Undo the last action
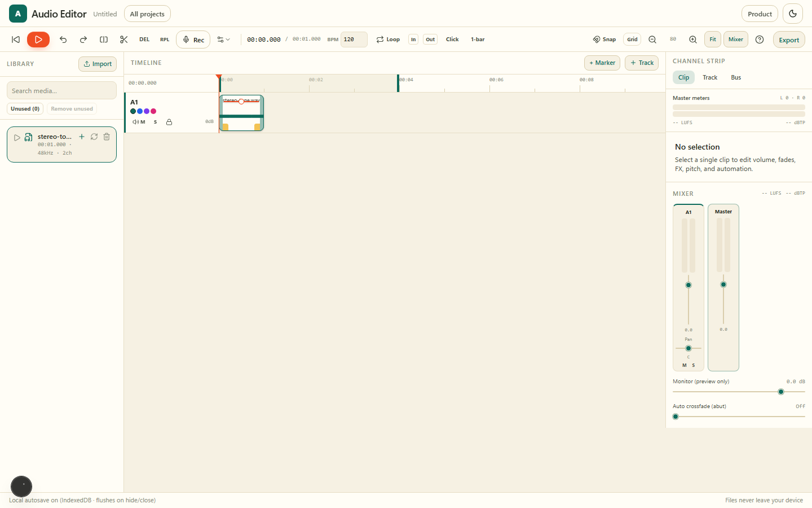This screenshot has width=812, height=508. (x=63, y=40)
